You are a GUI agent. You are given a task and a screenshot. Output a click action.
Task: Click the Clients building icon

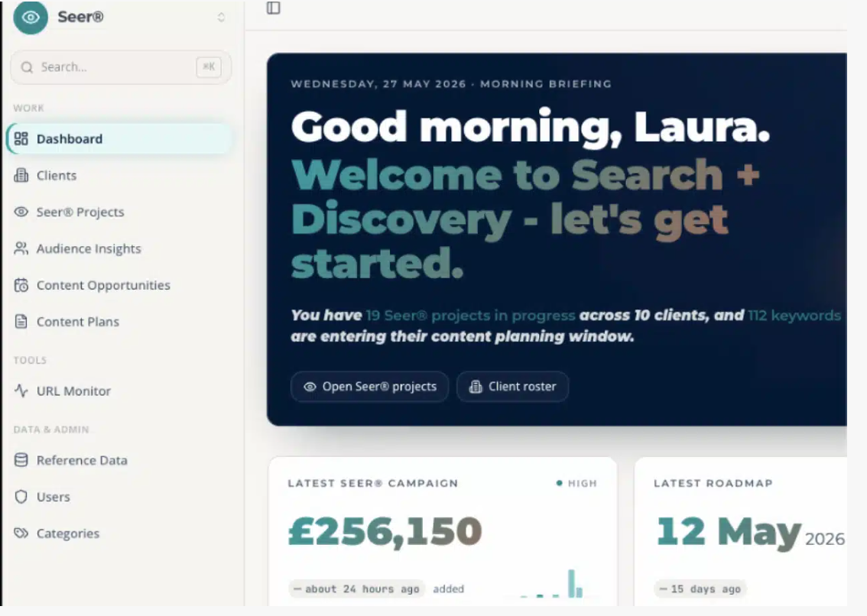21,175
